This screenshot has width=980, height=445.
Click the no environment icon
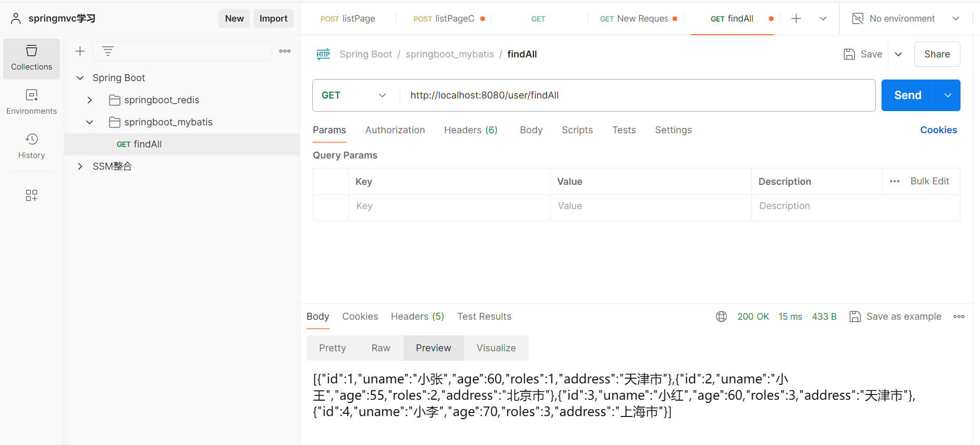(857, 18)
